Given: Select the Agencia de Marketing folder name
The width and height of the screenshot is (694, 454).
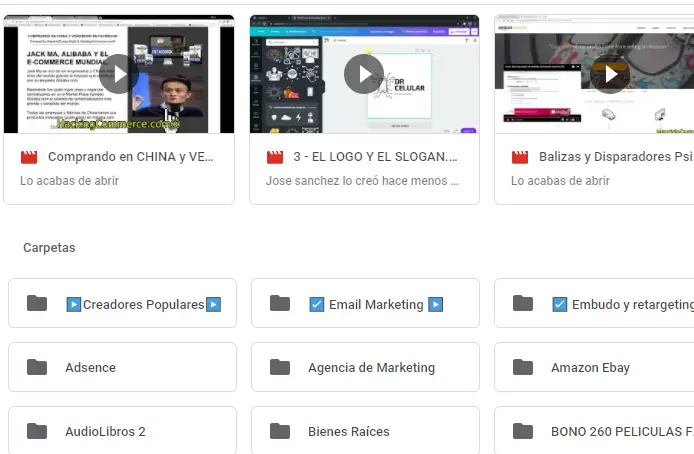Looking at the screenshot, I should 371,368.
